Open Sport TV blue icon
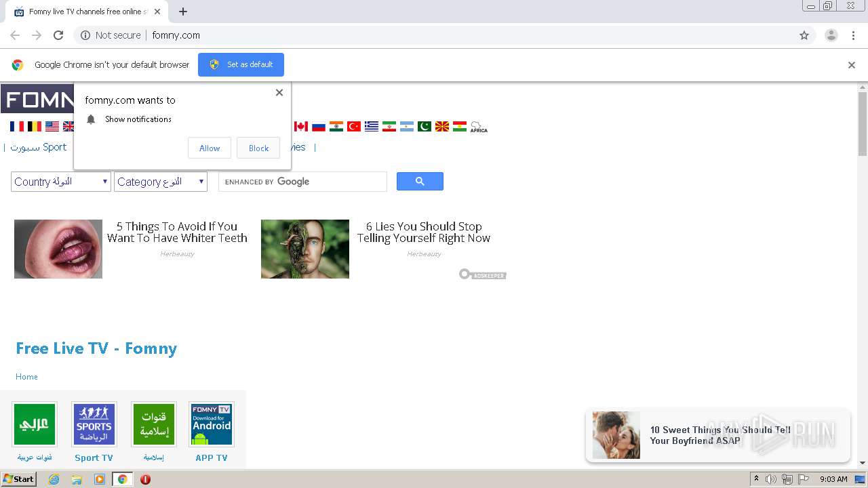Image resolution: width=868 pixels, height=488 pixels. 94,424
